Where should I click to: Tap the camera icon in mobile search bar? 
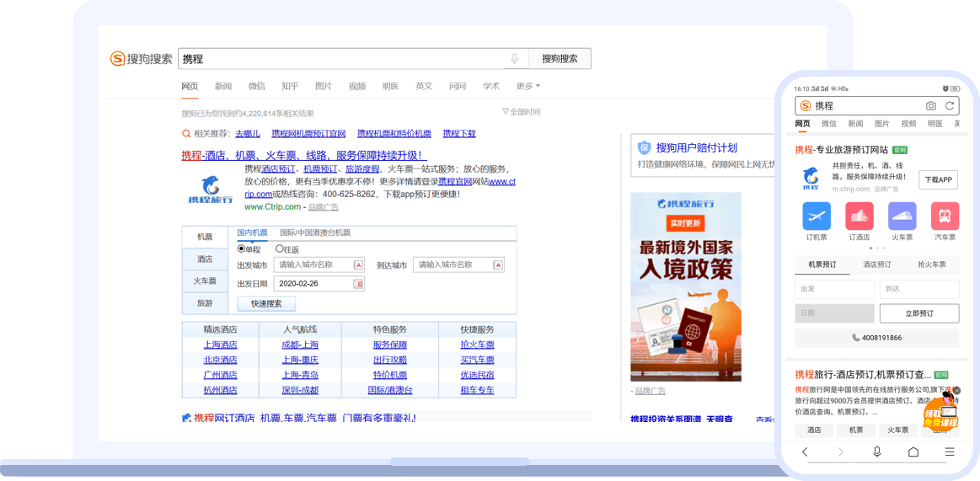click(930, 106)
